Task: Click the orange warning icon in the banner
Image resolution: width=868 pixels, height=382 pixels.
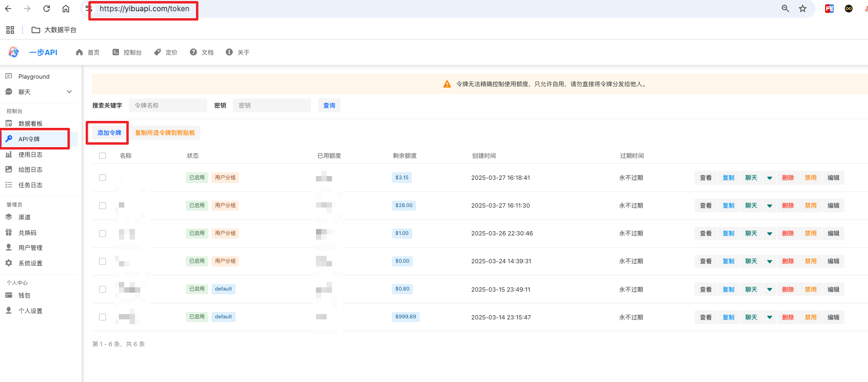Action: pos(447,84)
